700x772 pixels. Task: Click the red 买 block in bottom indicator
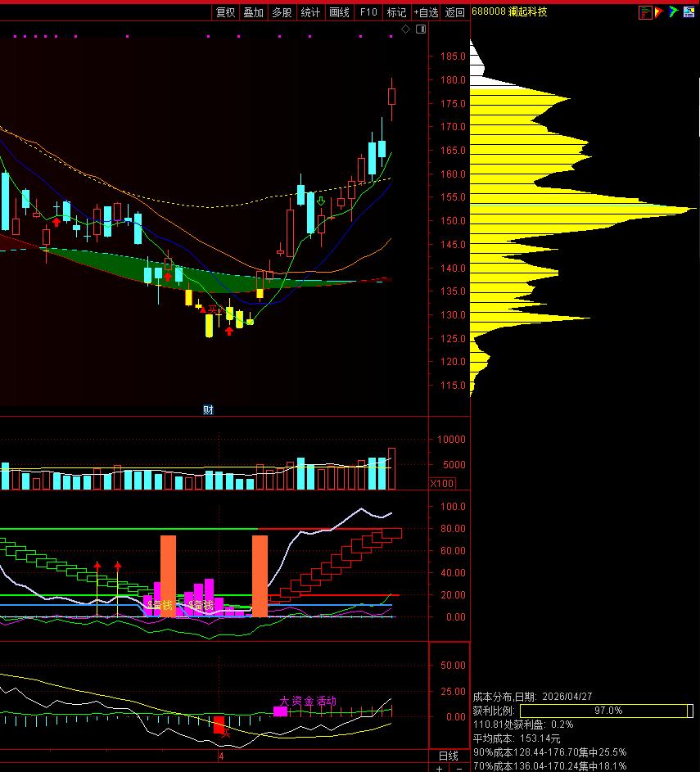coord(219,725)
